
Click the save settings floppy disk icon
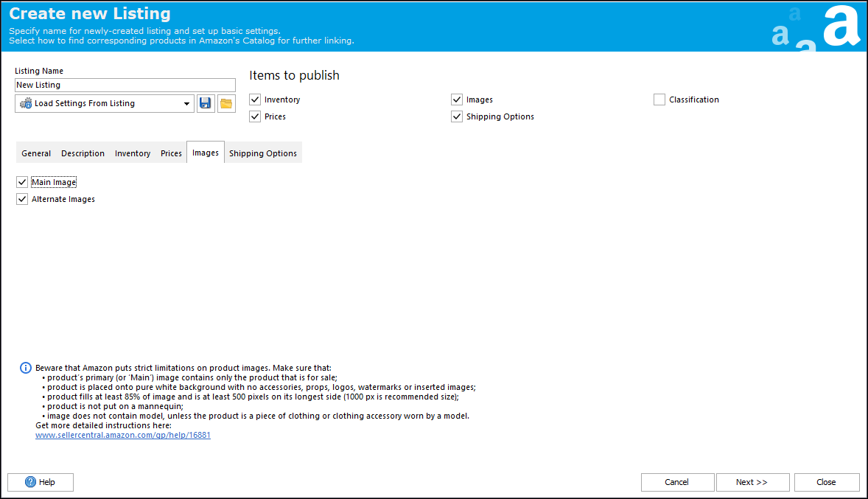pyautogui.click(x=206, y=103)
